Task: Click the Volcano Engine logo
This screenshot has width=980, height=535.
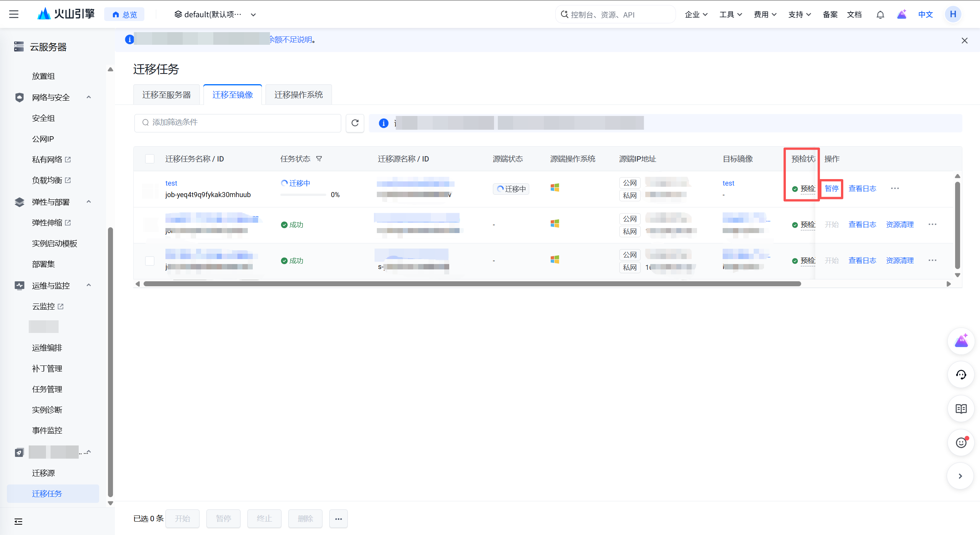Action: 66,14
